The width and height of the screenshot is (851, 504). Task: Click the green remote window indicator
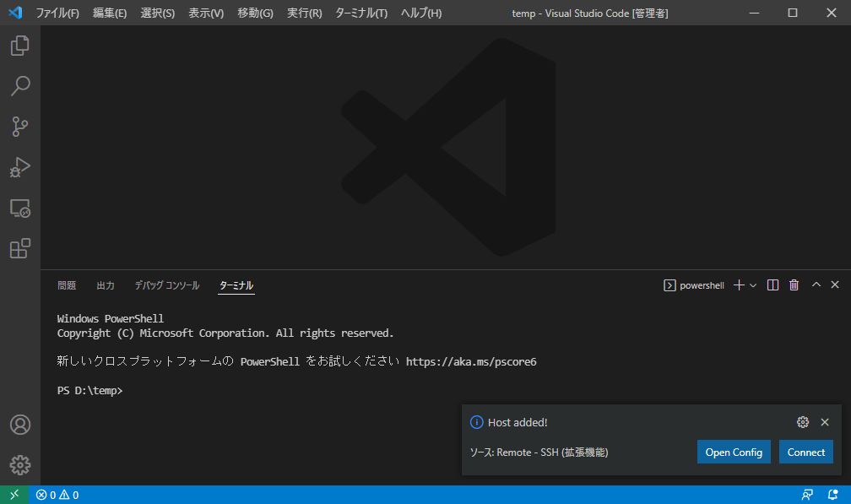point(14,495)
